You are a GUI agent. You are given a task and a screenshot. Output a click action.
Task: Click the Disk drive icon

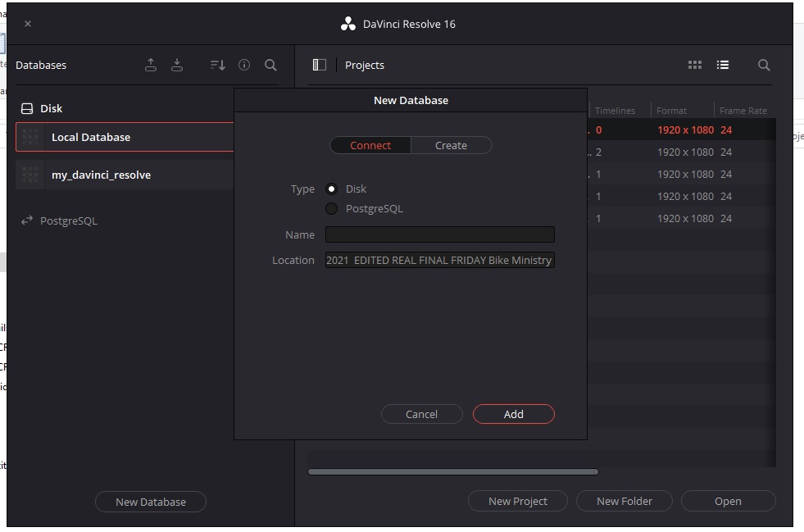coord(27,108)
